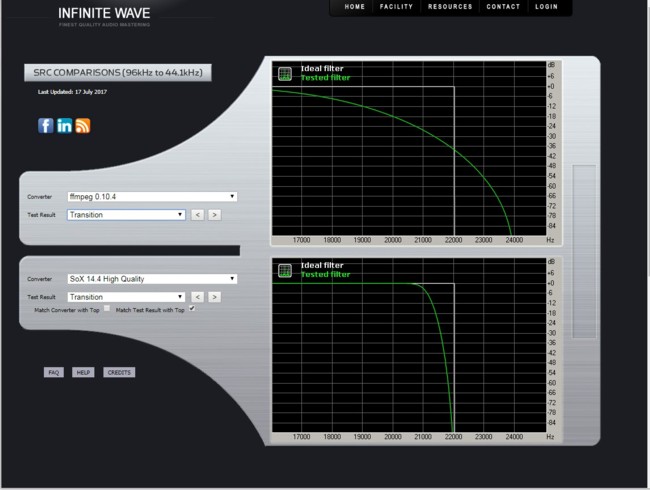Image resolution: width=650 pixels, height=490 pixels.
Task: Click the grid icon on the top graph
Action: pyautogui.click(x=285, y=74)
